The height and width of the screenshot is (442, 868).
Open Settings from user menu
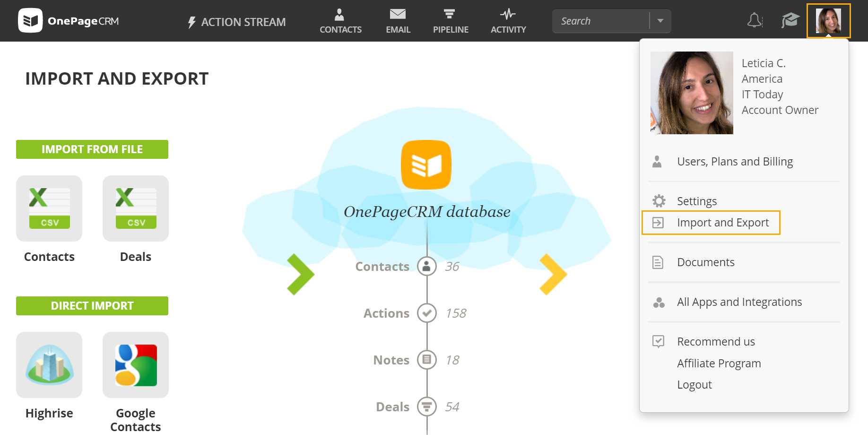(x=697, y=201)
